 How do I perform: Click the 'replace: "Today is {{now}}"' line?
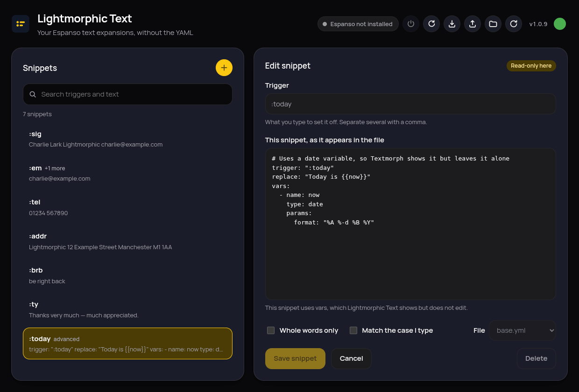(x=321, y=176)
